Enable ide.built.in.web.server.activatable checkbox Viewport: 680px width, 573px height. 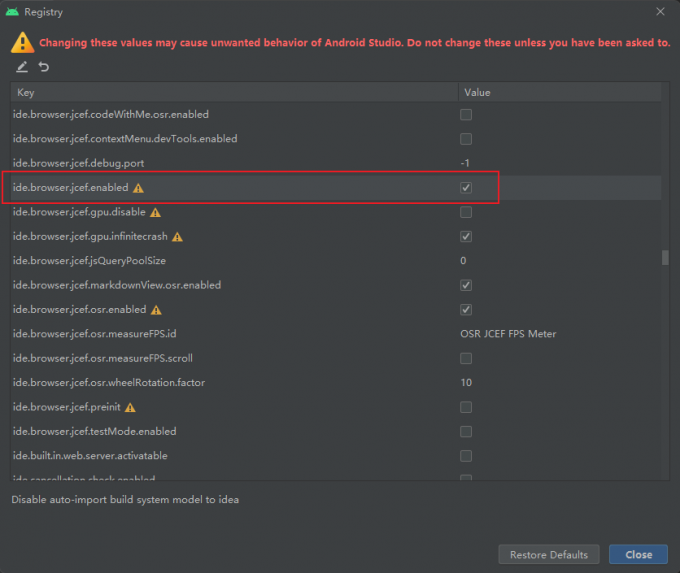point(466,456)
